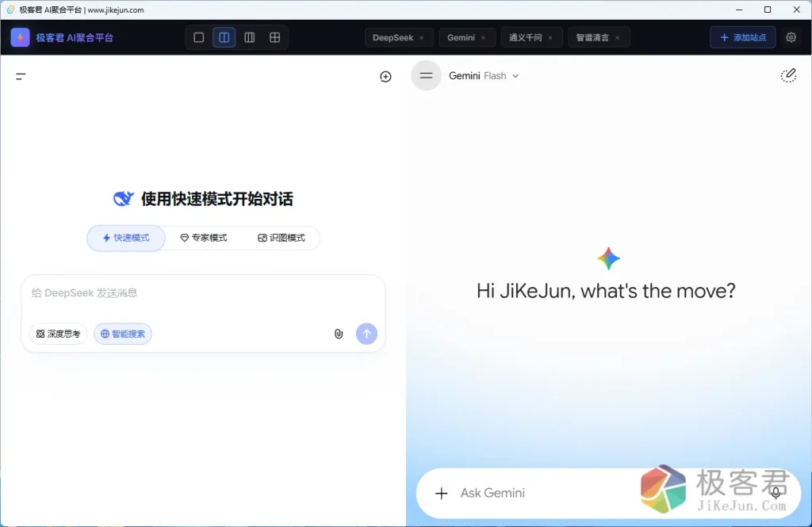This screenshot has height=527, width=812.
Task: Attach a file with paperclip icon
Action: [339, 334]
